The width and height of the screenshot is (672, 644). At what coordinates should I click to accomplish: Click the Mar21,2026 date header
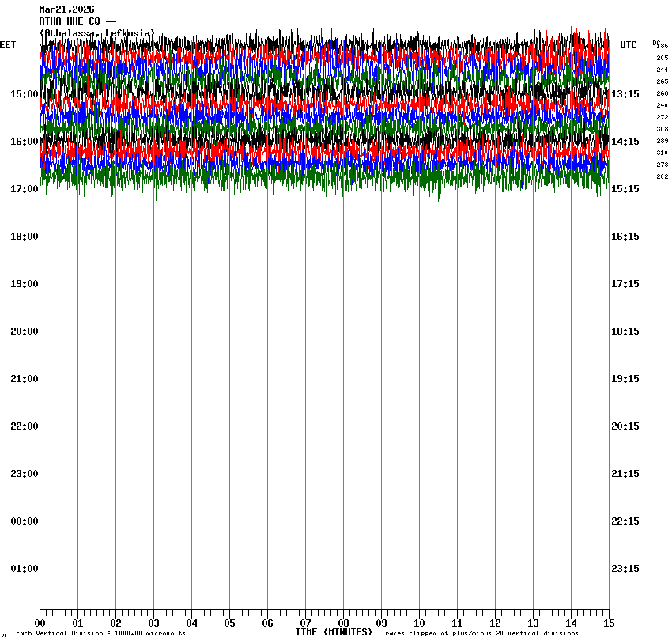point(66,9)
